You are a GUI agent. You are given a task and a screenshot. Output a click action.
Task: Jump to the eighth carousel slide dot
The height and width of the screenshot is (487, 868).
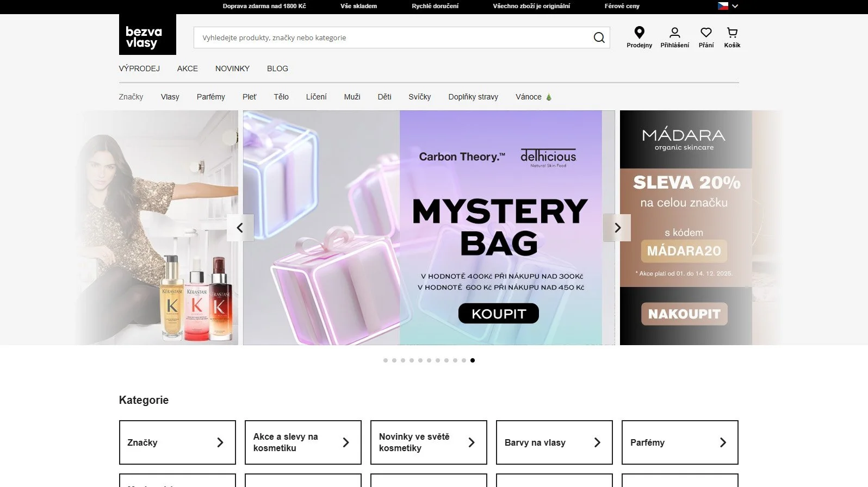[447, 360]
